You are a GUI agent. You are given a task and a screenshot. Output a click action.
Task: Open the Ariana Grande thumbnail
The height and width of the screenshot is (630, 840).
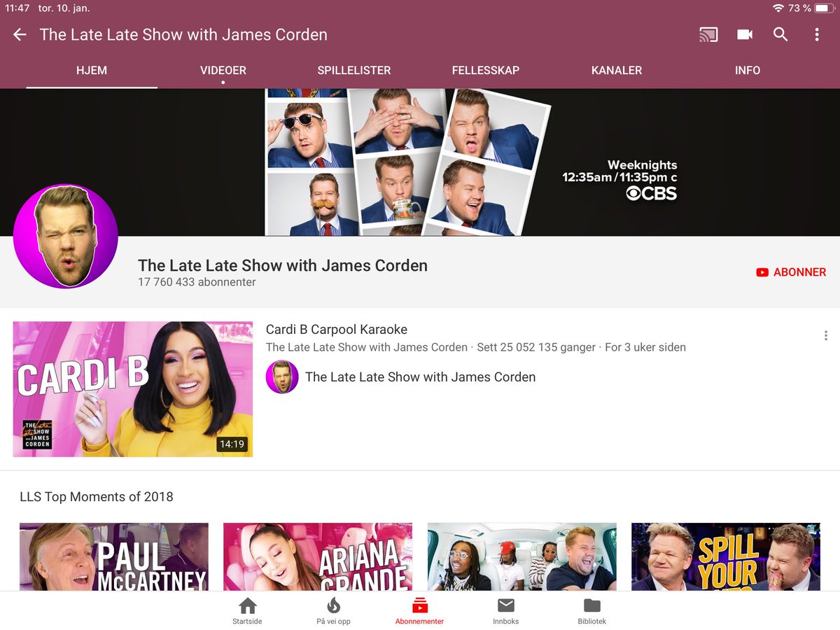[x=318, y=556]
